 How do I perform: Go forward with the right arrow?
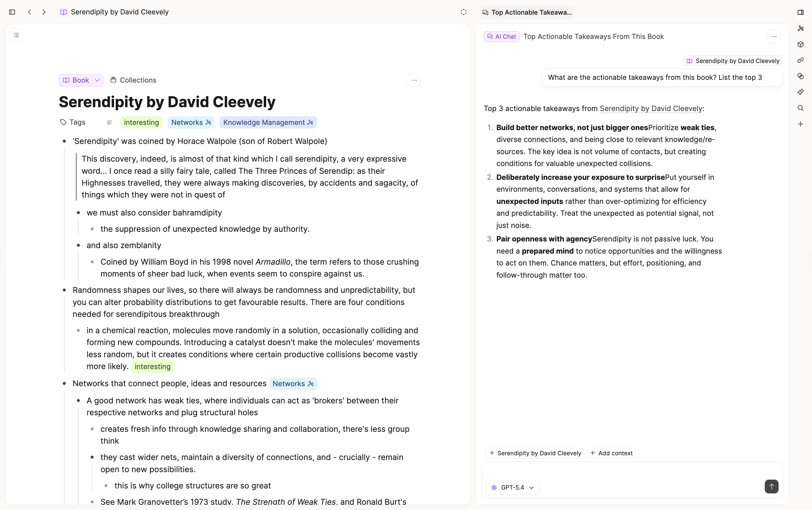point(44,12)
